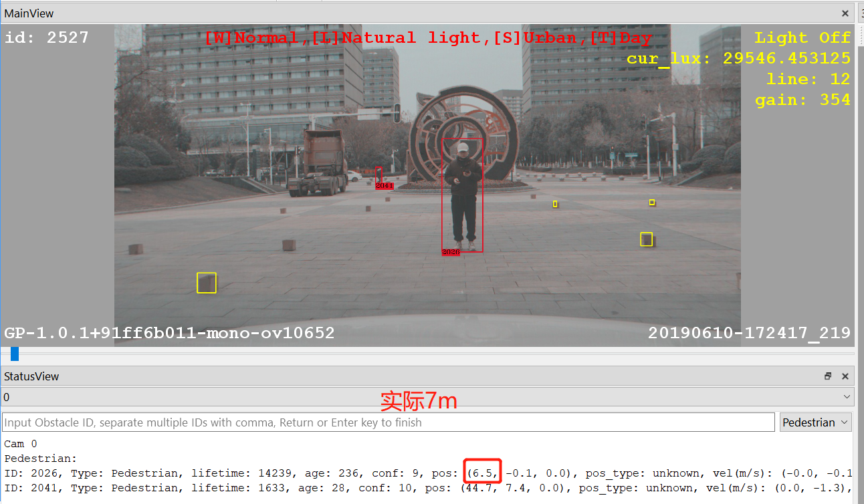Select the StatusView panel title
The image size is (864, 504).
click(x=31, y=376)
